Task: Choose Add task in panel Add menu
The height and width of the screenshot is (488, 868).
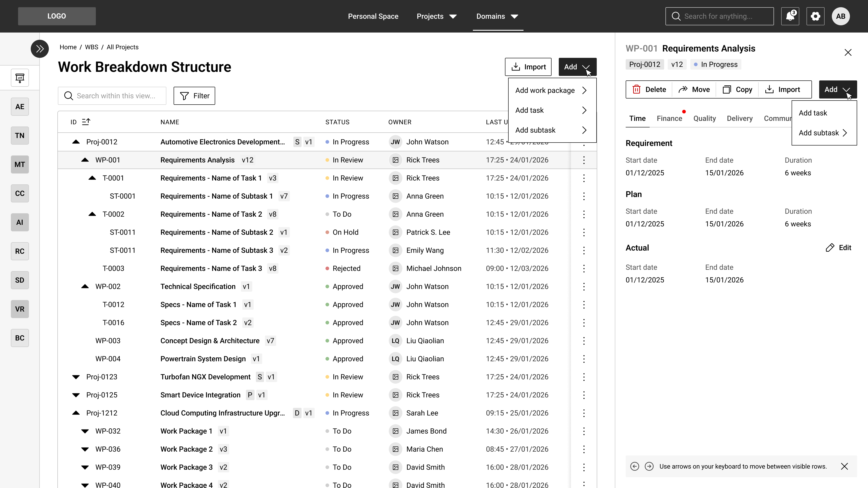Action: coord(824,113)
